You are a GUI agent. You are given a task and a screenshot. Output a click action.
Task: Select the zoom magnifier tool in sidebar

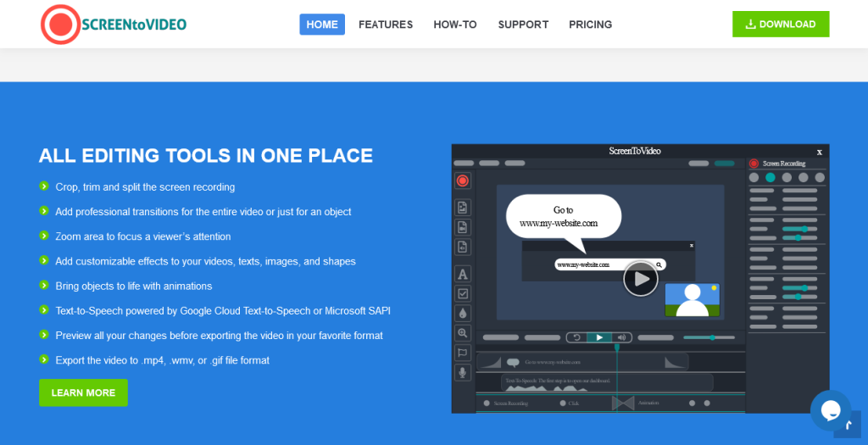(463, 333)
